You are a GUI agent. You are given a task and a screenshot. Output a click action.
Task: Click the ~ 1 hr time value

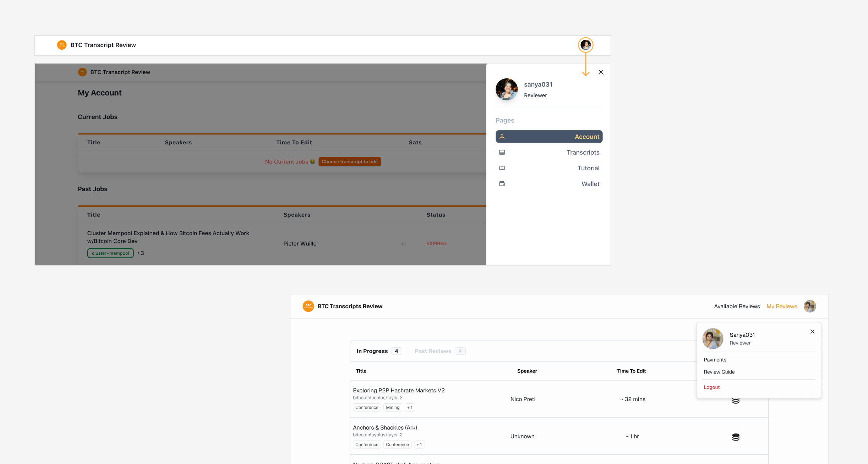[x=632, y=437]
